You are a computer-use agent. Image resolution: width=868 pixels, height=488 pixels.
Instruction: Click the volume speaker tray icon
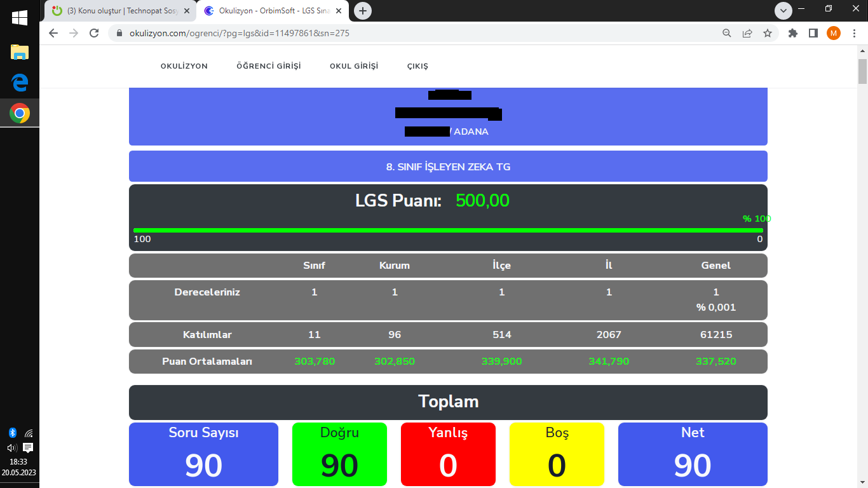tap(11, 448)
